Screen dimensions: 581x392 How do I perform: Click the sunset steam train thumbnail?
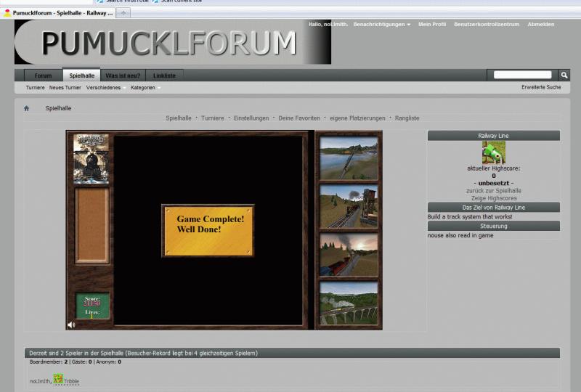coord(349,255)
